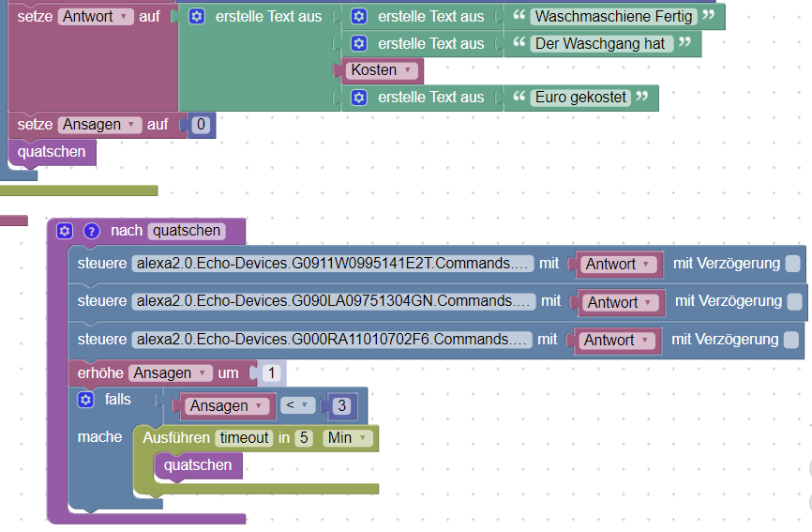Open gear icon beside 'Der Waschgang hat' text block

pyautogui.click(x=359, y=43)
